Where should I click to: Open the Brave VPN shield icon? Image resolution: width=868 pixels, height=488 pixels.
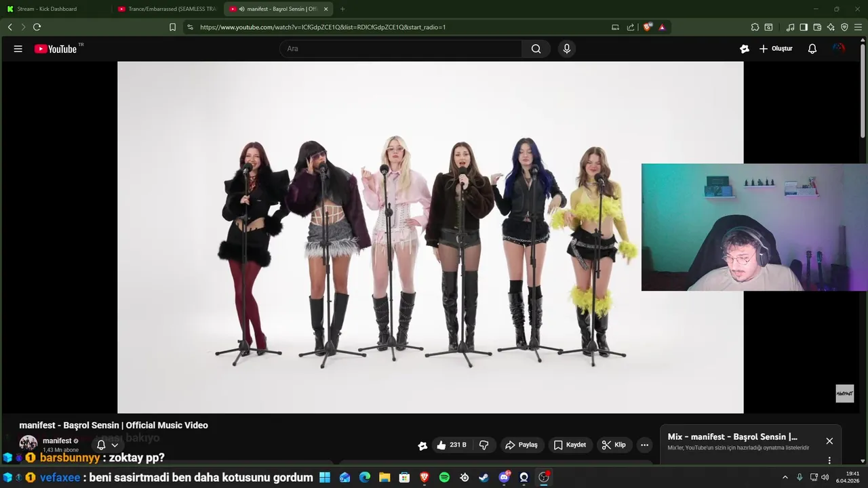pos(844,27)
